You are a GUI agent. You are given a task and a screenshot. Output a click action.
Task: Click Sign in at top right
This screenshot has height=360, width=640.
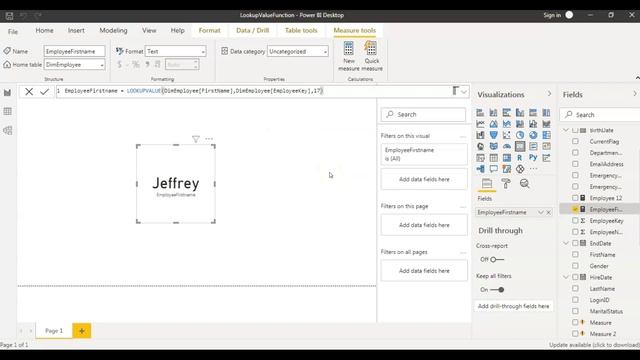[x=552, y=15]
